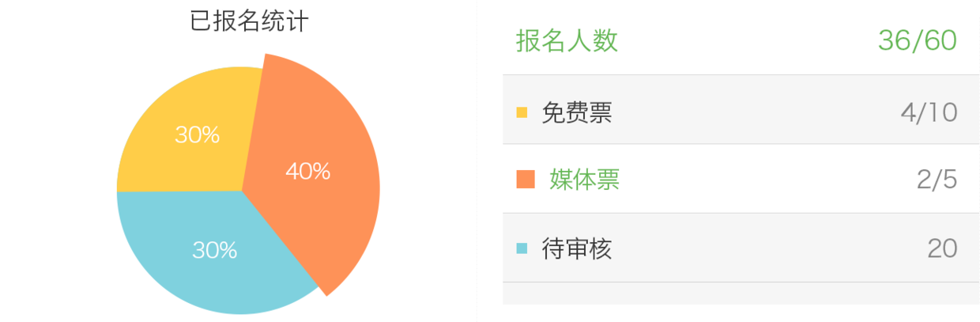The width and height of the screenshot is (980, 322).
Task: Click the 30% label on yellow slice
Action: pos(197,135)
